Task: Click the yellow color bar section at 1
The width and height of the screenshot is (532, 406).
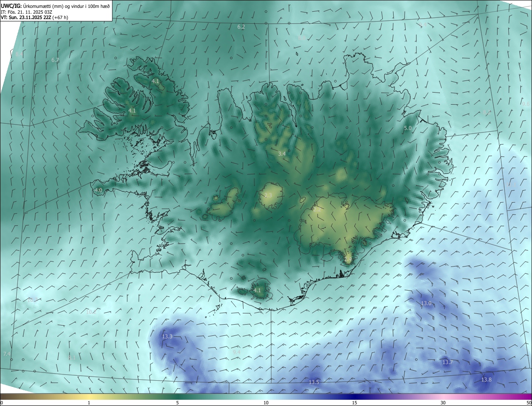Action: (89, 396)
